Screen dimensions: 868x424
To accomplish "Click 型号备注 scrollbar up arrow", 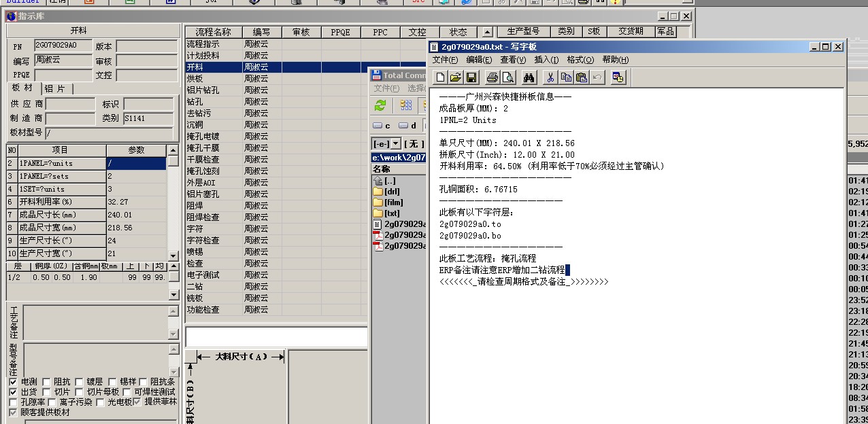I will click(x=173, y=349).
